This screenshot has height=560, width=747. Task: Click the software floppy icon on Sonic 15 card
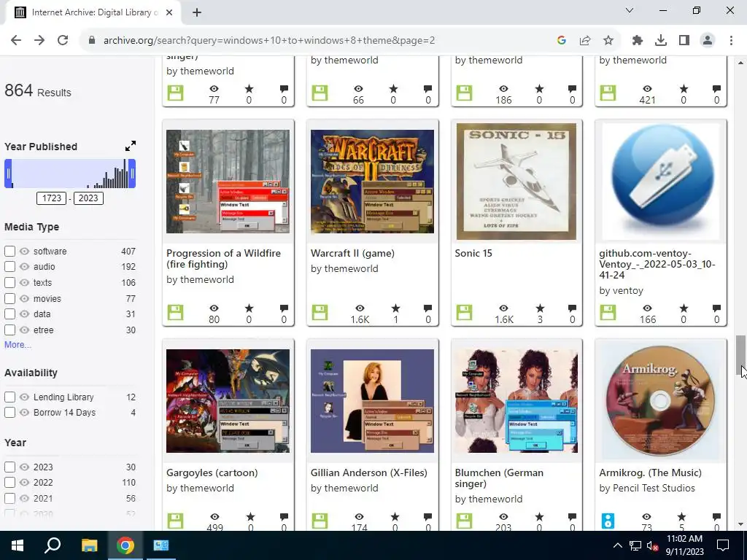pyautogui.click(x=464, y=312)
